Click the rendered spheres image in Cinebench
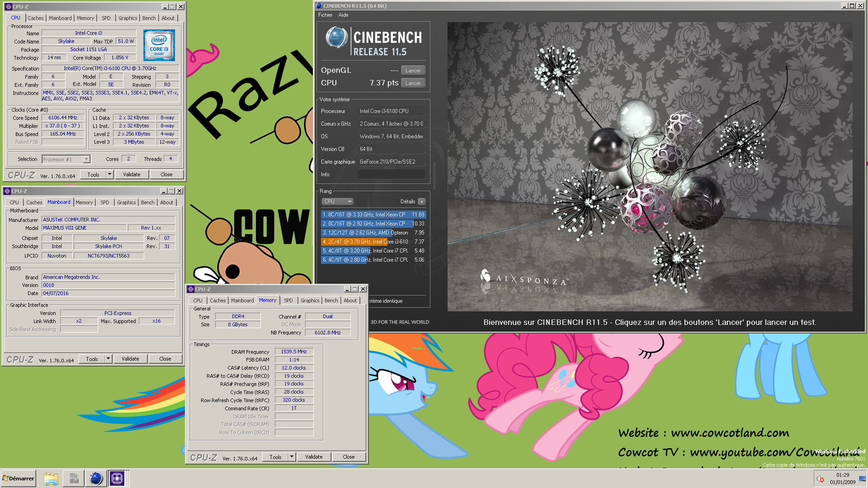This screenshot has height=488, width=868. 650,167
